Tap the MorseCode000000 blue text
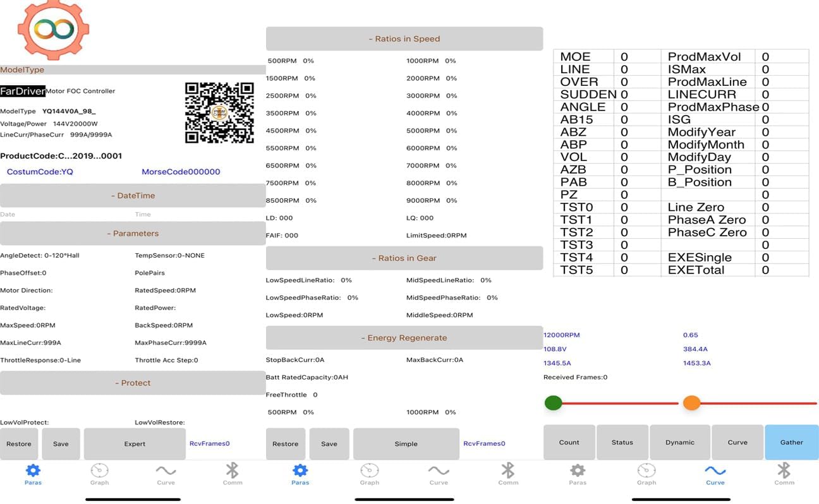Viewport: 819px width, 504px height. pos(181,172)
